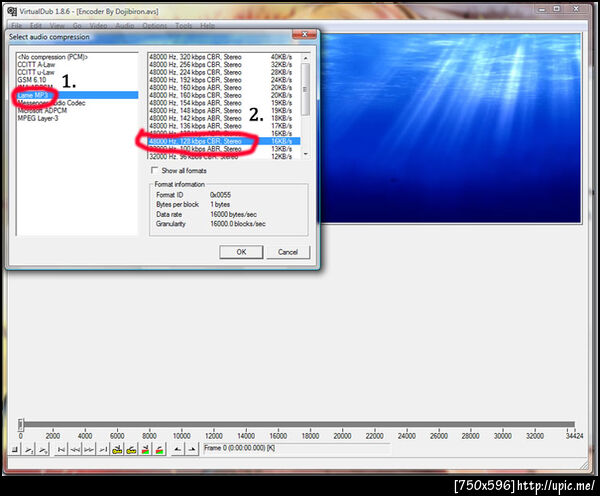Screen dimensions: 600x496
Task: Click the format list scrollbar thumb
Action: pos(305,89)
